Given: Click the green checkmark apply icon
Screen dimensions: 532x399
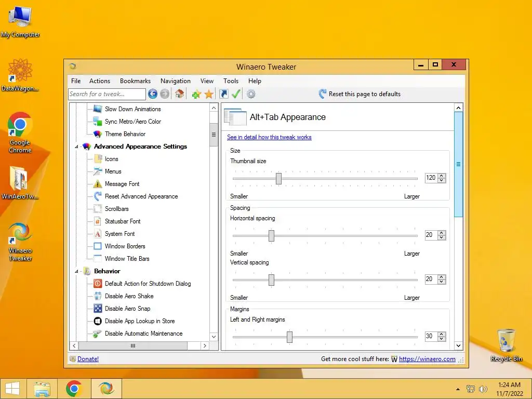Looking at the screenshot, I should pos(236,94).
